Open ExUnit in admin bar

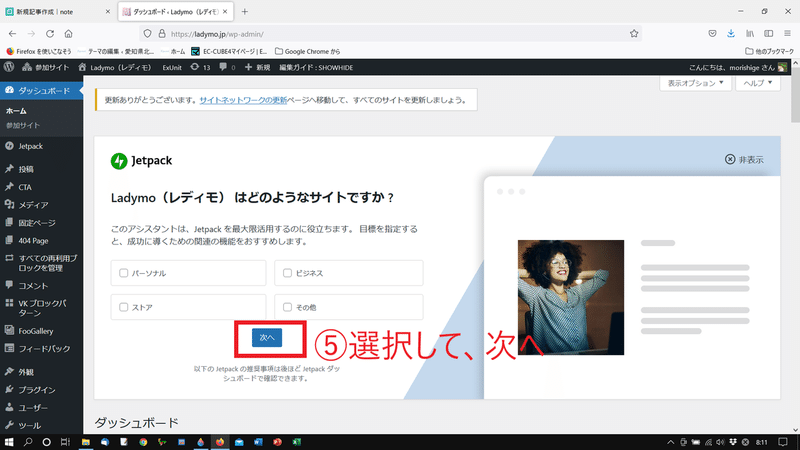[172, 67]
